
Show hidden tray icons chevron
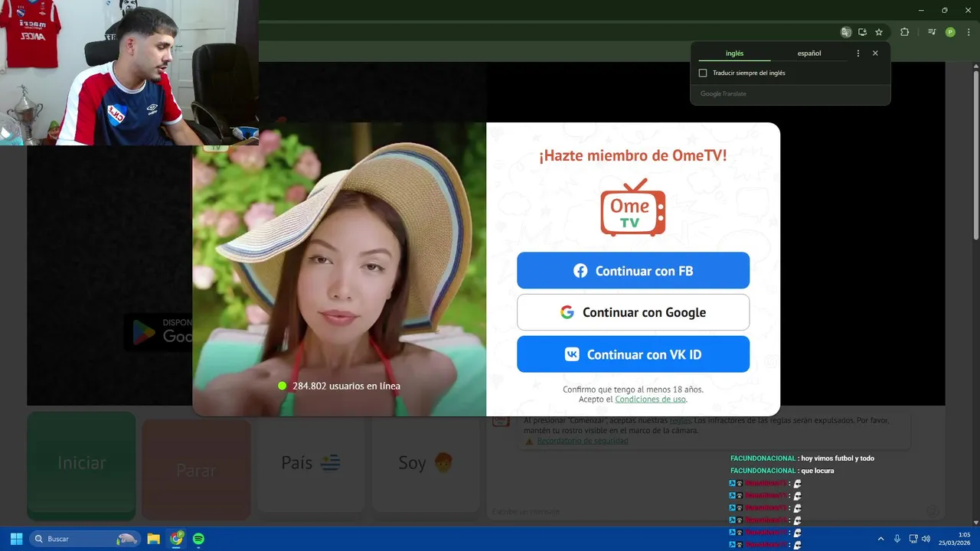880,539
